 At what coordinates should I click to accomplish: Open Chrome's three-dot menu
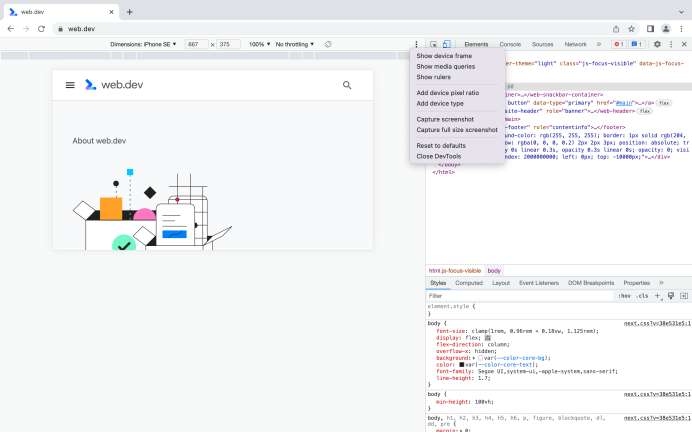pyautogui.click(x=681, y=29)
